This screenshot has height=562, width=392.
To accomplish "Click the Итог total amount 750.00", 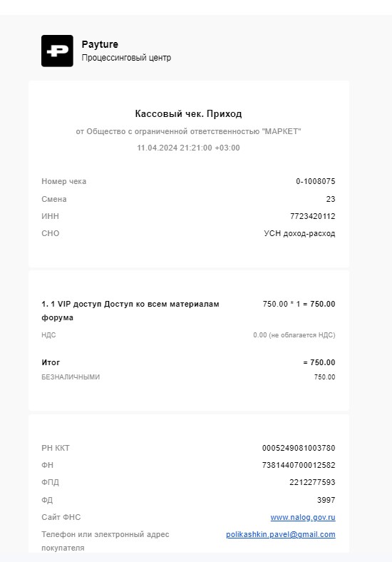I will tap(319, 362).
